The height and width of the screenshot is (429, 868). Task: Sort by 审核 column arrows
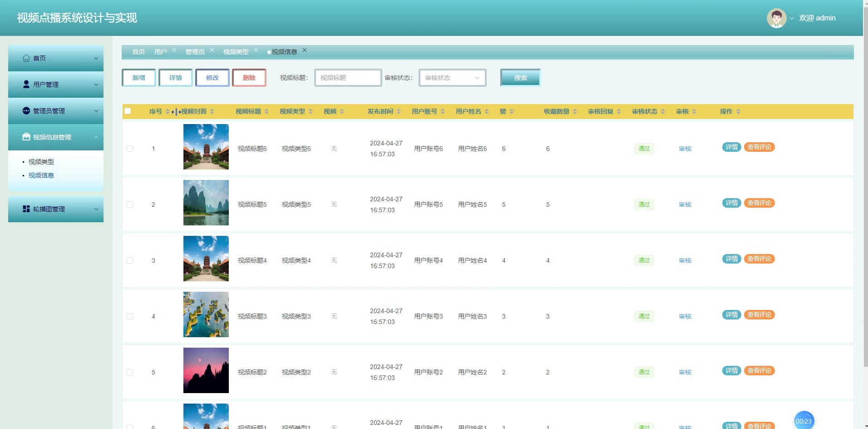coord(694,111)
